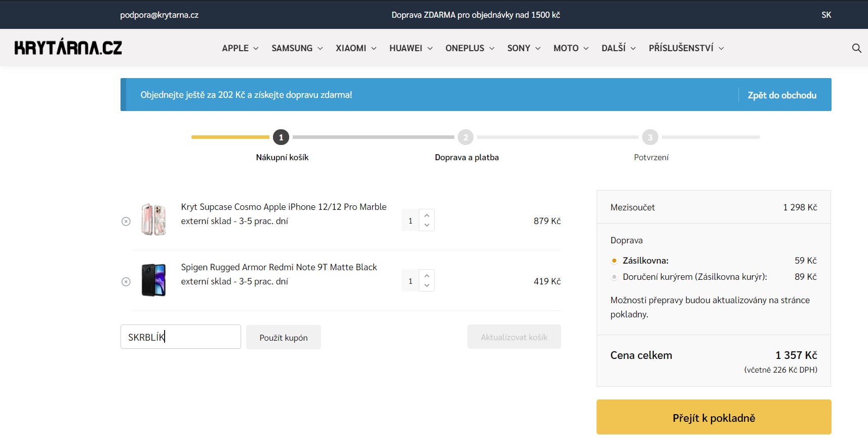
Task: Open the Krytárna.cz logo homepage
Action: (68, 47)
